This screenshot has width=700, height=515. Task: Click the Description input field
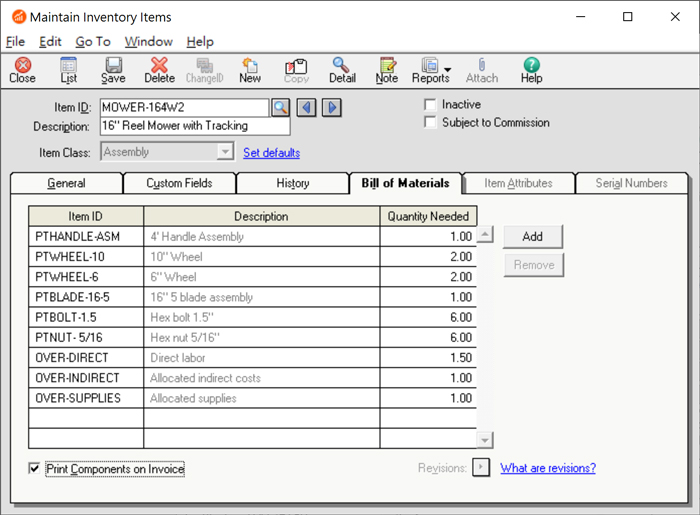coord(195,126)
